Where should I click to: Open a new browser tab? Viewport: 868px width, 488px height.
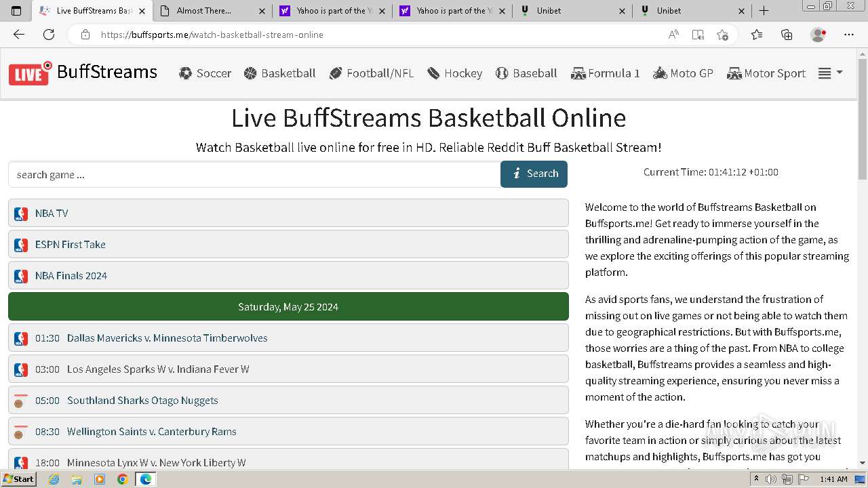pyautogui.click(x=764, y=11)
